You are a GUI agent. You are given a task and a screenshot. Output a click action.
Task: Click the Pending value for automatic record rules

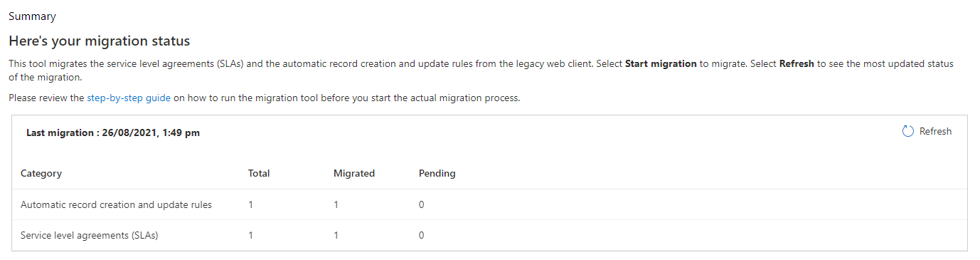[422, 205]
